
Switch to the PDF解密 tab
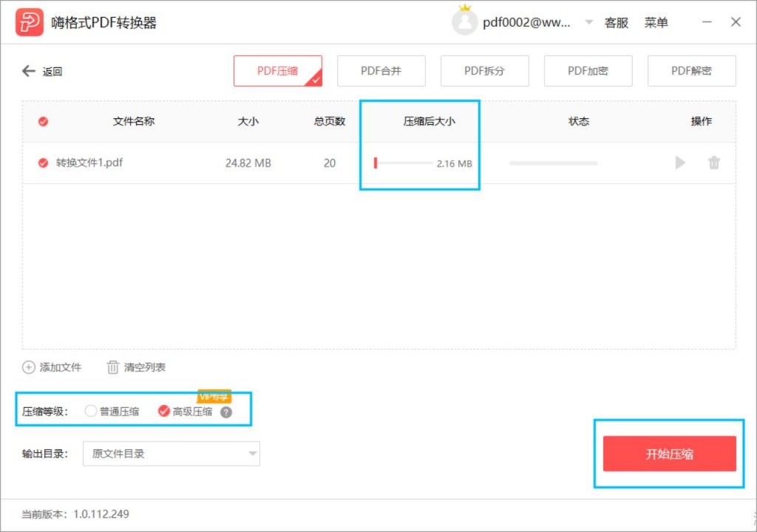[x=691, y=71]
